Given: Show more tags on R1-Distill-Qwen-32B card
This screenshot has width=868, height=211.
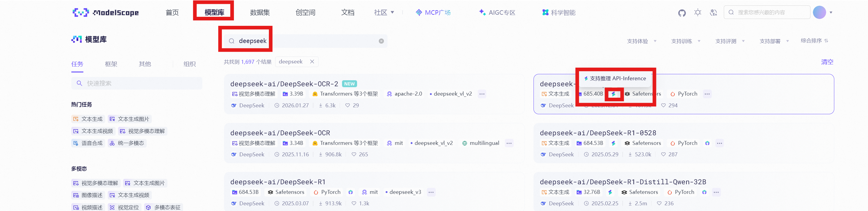Looking at the screenshot, I should [716, 192].
